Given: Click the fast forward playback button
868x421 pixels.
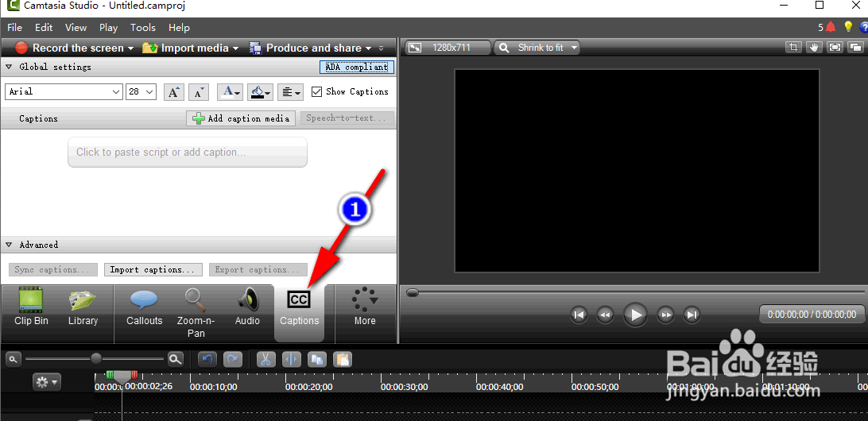Looking at the screenshot, I should pos(665,315).
